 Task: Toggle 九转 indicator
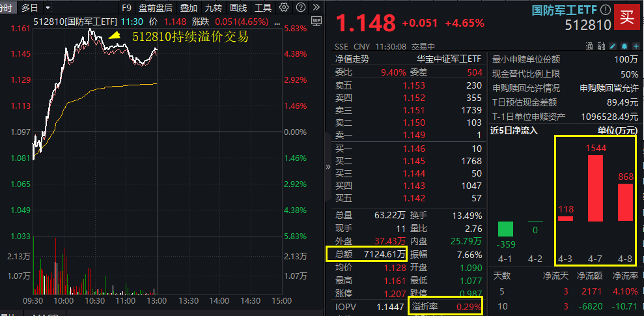tap(213, 7)
